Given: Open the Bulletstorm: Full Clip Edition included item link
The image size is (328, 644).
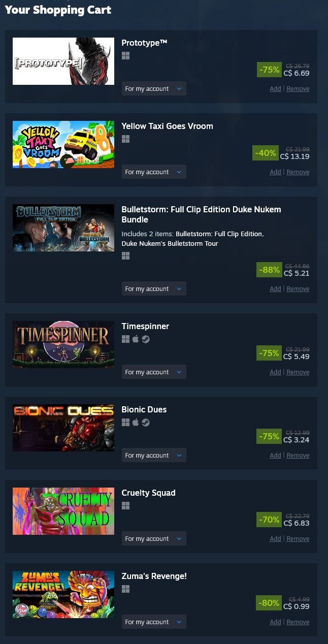Looking at the screenshot, I should [x=219, y=234].
